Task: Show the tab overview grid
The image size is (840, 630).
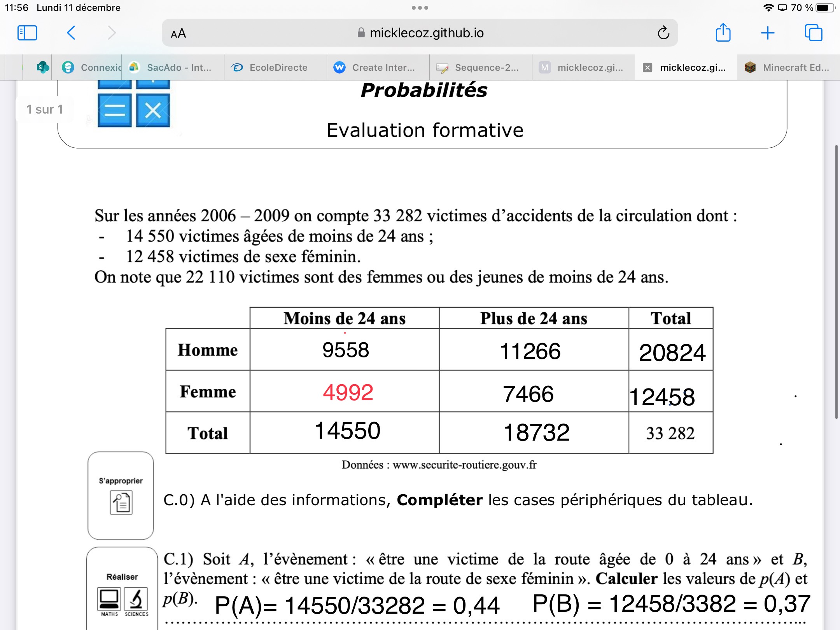Action: point(813,33)
